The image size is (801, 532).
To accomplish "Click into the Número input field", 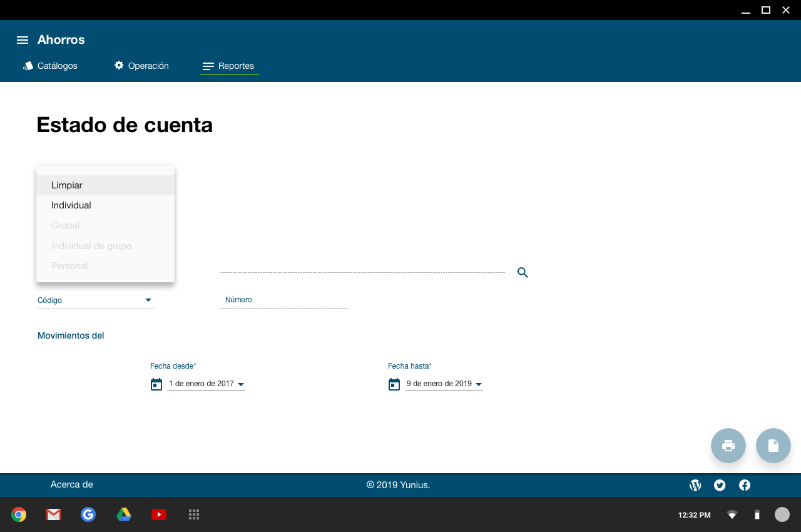I will point(284,300).
